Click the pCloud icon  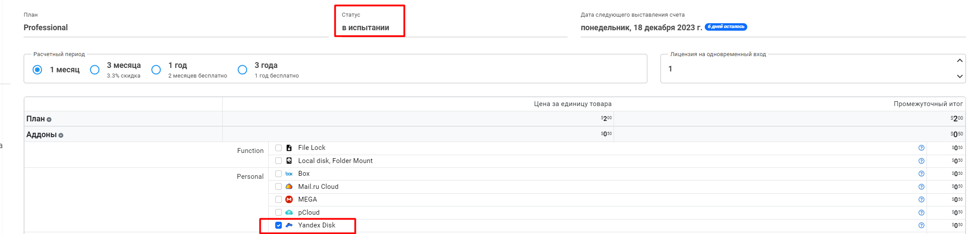coord(289,213)
